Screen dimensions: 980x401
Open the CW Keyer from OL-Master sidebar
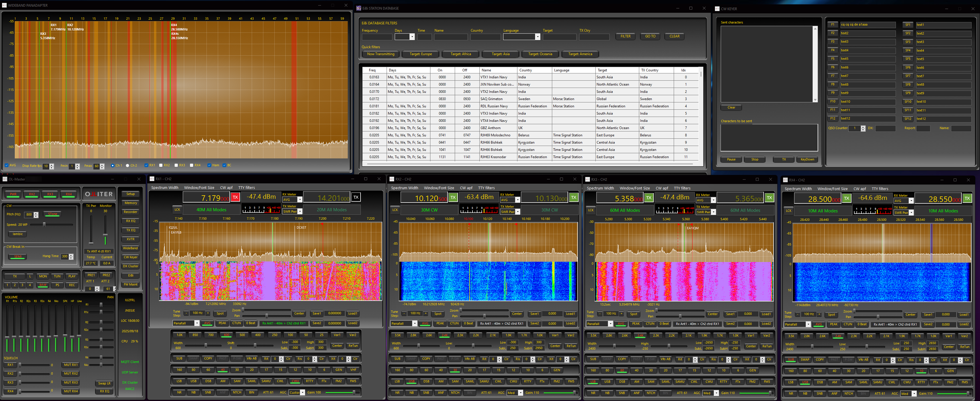click(130, 257)
